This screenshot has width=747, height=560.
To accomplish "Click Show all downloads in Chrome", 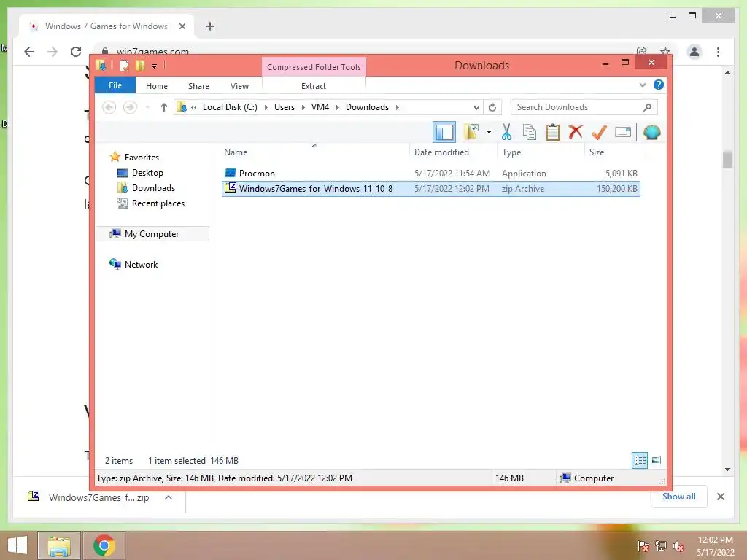I will pos(679,497).
